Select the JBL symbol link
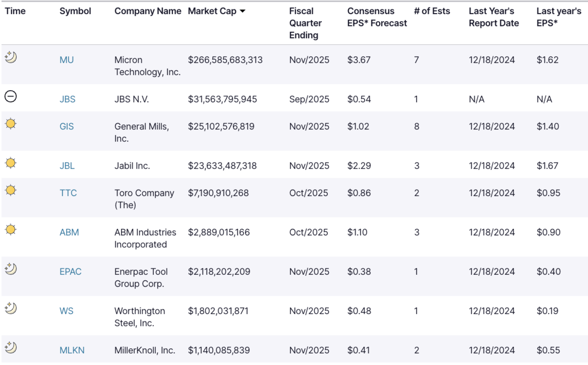 pos(67,166)
